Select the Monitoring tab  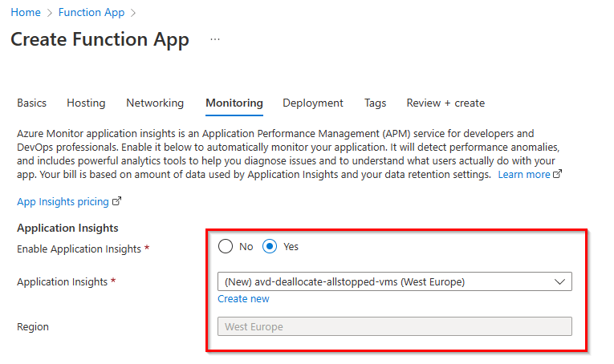[234, 103]
